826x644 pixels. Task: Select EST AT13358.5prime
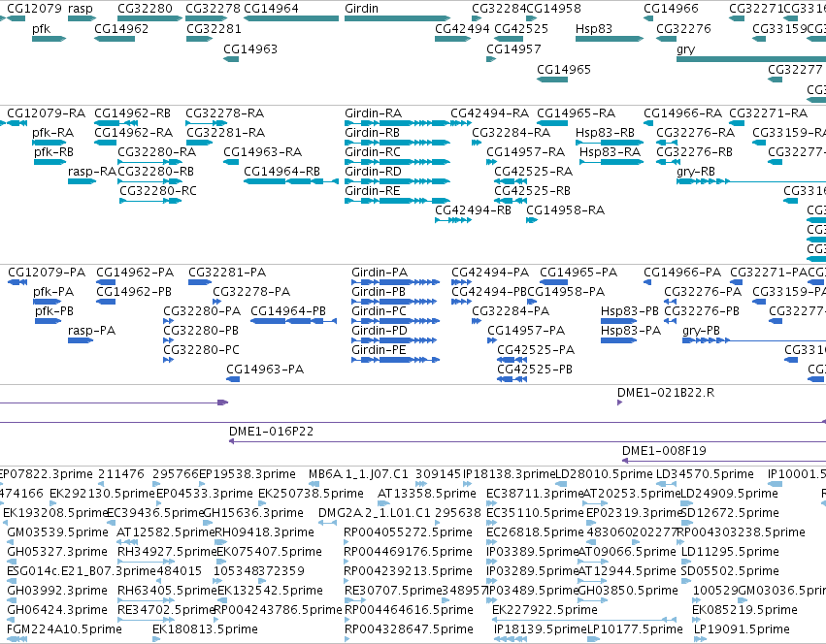tap(427, 494)
